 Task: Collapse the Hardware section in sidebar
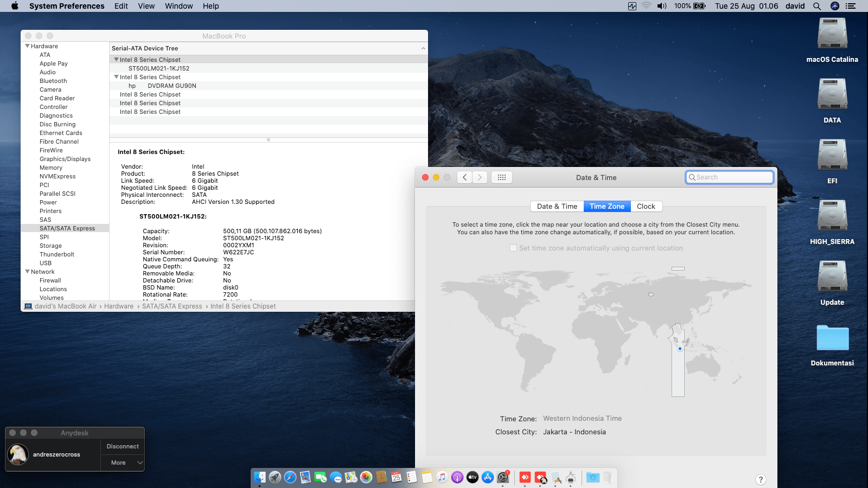(27, 46)
